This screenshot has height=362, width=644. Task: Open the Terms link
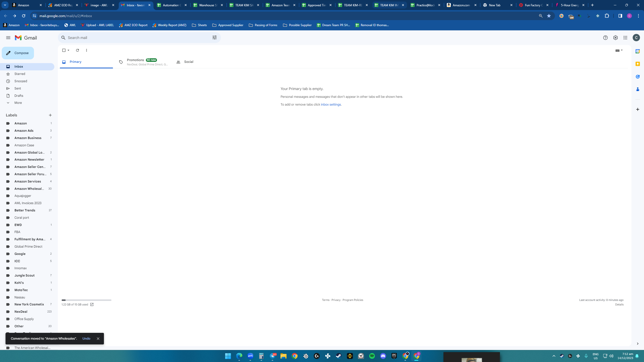point(326,300)
